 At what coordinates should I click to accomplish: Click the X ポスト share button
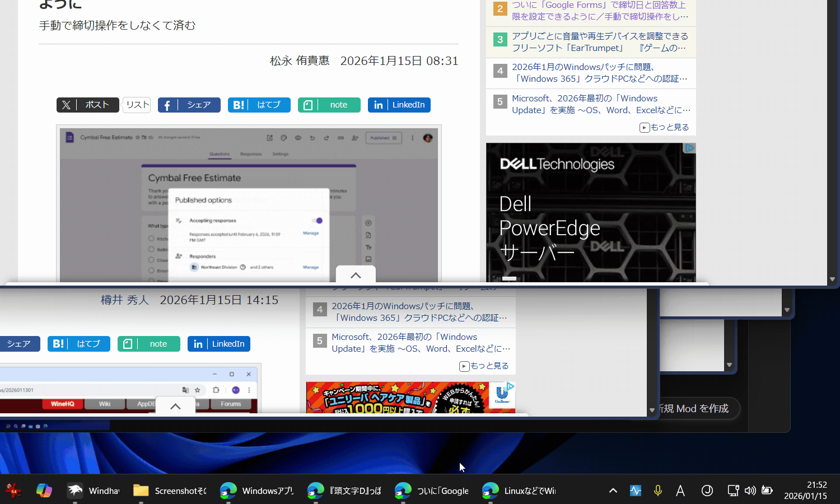point(88,105)
